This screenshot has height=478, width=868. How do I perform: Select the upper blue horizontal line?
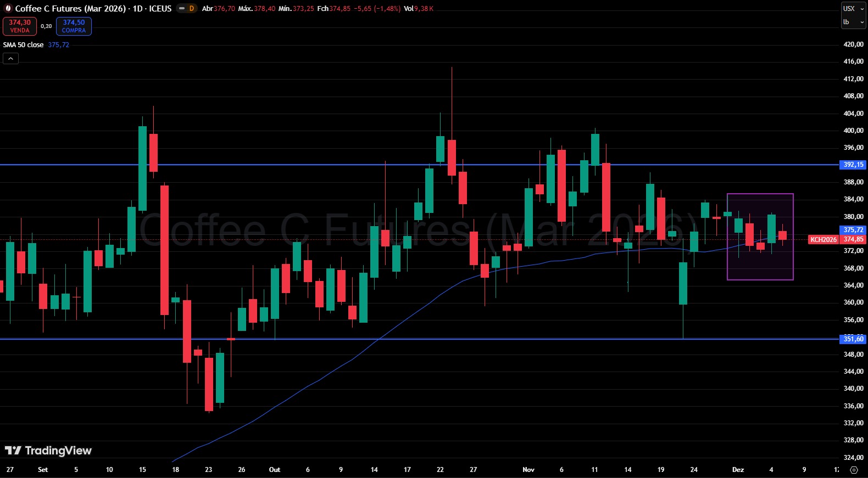[x=330, y=165]
